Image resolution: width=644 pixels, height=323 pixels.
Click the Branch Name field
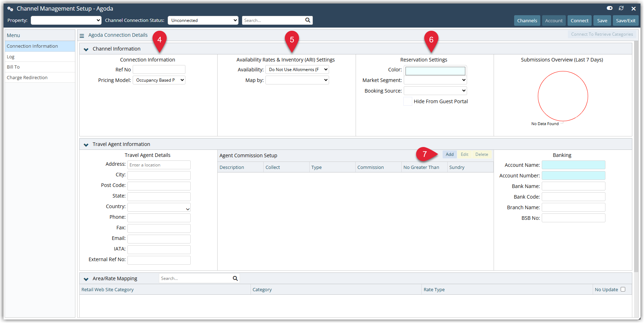click(573, 207)
